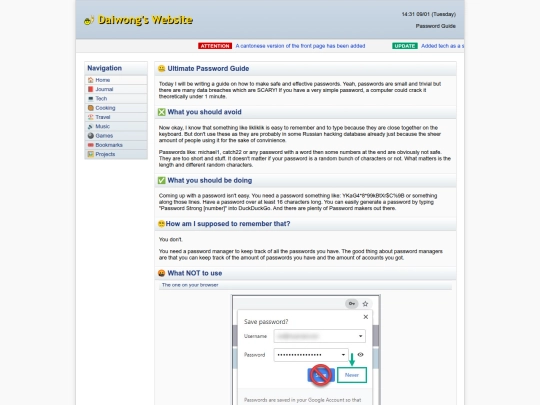Viewport: 540px width, 405px height.
Task: Open the Home navigation link
Action: coord(103,80)
